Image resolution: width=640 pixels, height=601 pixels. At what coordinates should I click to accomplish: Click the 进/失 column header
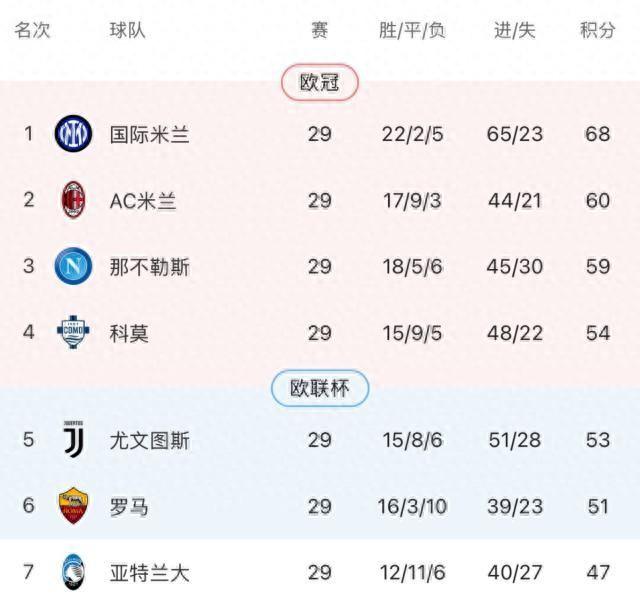[514, 30]
